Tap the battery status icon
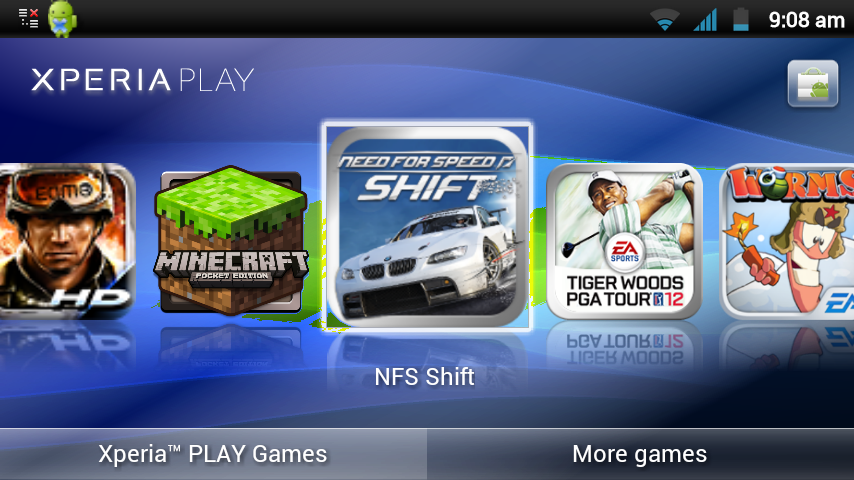Image resolution: width=854 pixels, height=480 pixels. (x=741, y=20)
